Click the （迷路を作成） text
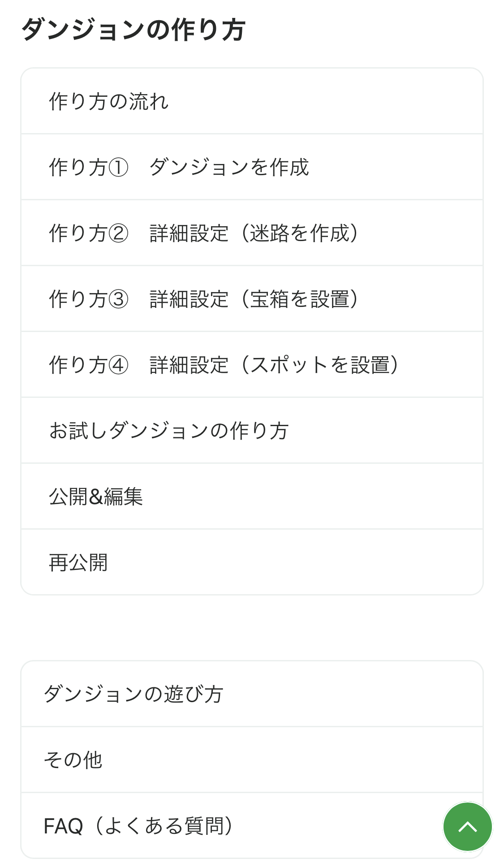 click(x=299, y=233)
